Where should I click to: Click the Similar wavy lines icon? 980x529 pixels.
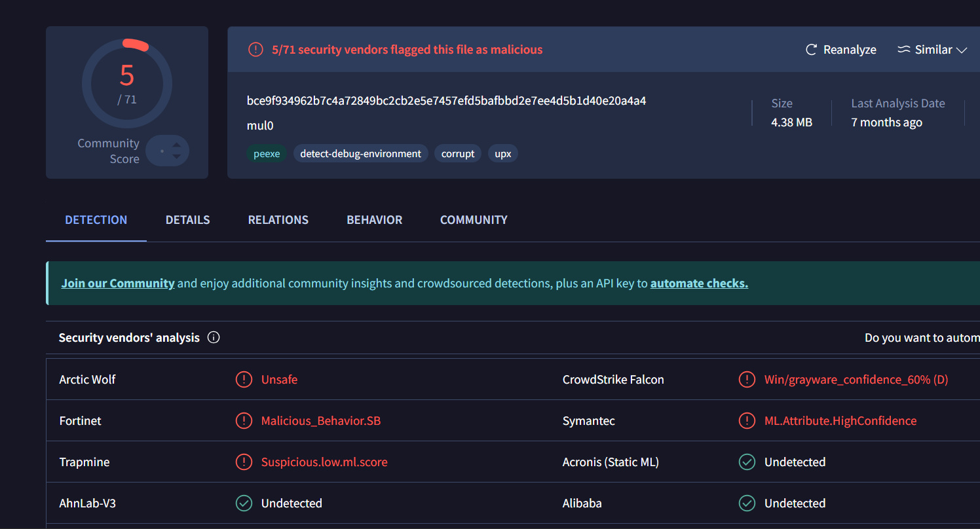(904, 50)
